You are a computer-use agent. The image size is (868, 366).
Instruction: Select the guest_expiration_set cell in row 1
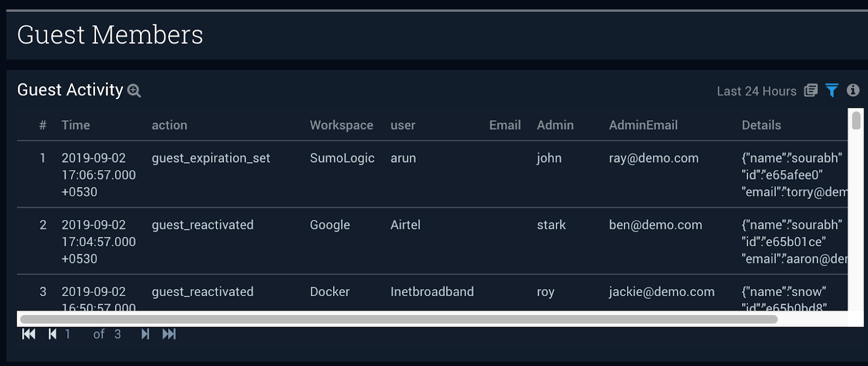[x=210, y=158]
